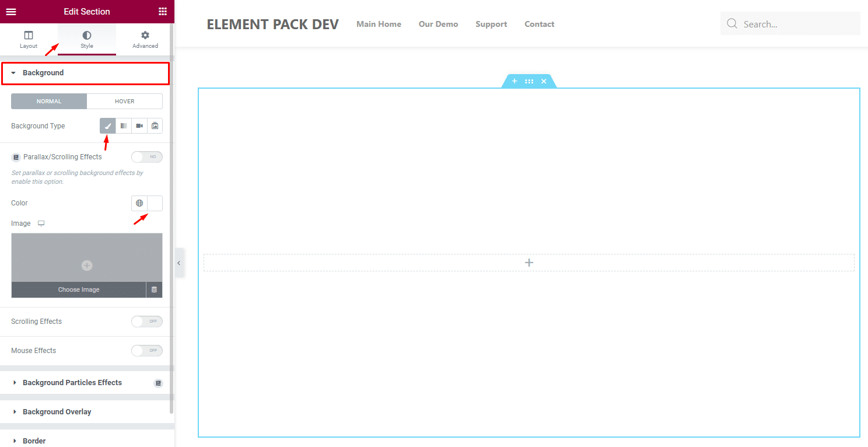Image resolution: width=868 pixels, height=447 pixels.
Task: Open the background color picker swatch
Action: click(155, 203)
